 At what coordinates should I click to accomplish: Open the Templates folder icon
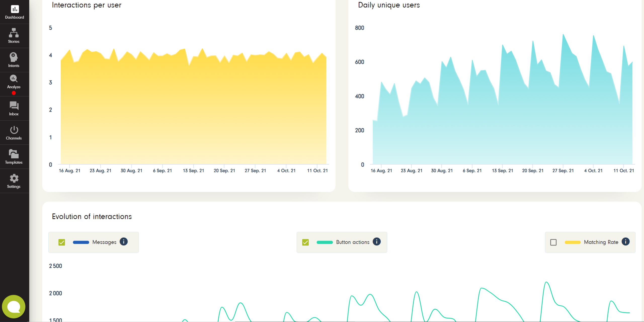tap(14, 154)
